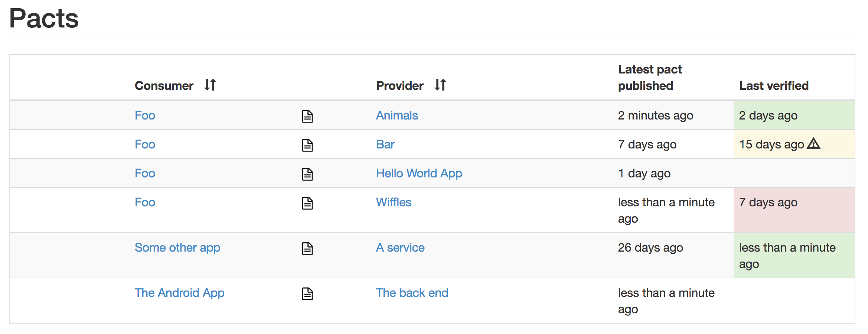Click the sort arrows beside Consumer
This screenshot has height=334, width=868.
210,85
